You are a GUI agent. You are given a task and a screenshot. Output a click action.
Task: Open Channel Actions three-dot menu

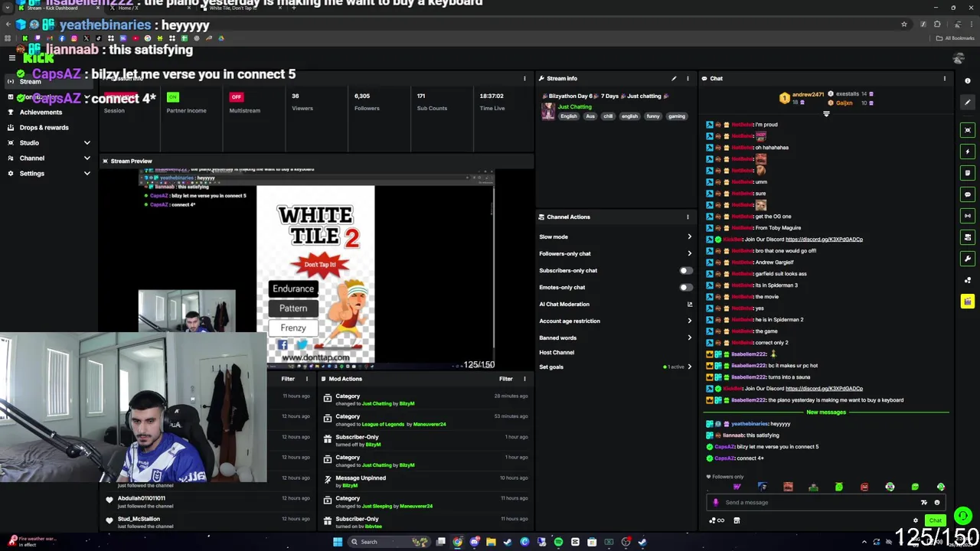pyautogui.click(x=688, y=217)
